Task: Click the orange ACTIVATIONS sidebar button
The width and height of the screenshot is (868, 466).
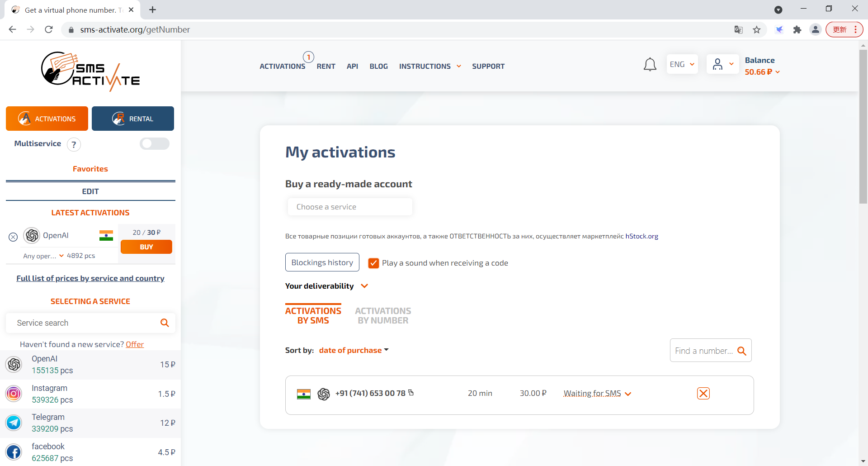Action: 47,119
